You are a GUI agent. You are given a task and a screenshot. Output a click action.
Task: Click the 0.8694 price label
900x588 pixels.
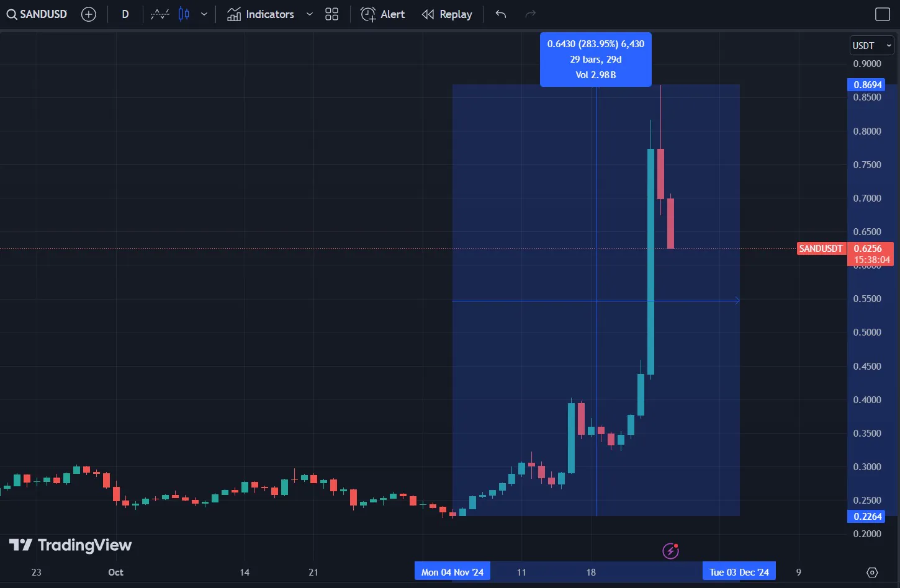point(867,84)
